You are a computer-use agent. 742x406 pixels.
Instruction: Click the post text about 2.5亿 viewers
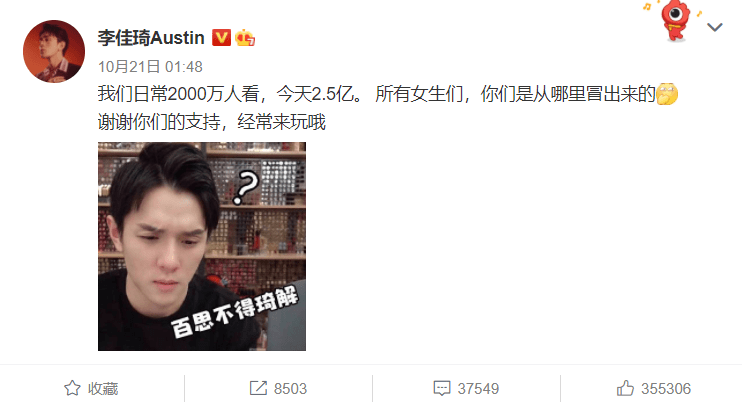click(377, 94)
